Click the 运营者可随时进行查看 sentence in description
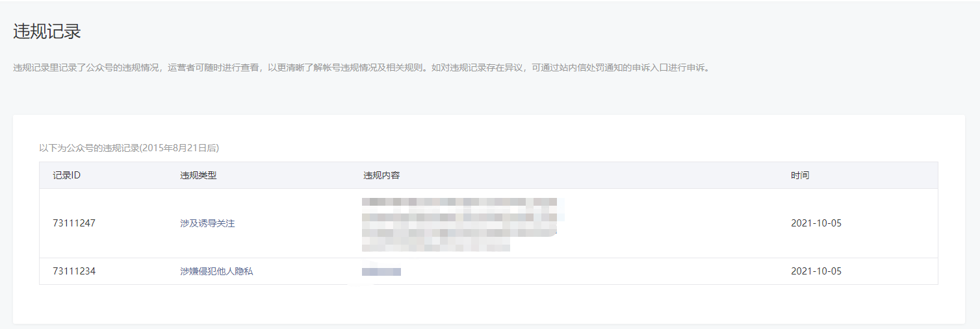The image size is (980, 329). pos(213,67)
